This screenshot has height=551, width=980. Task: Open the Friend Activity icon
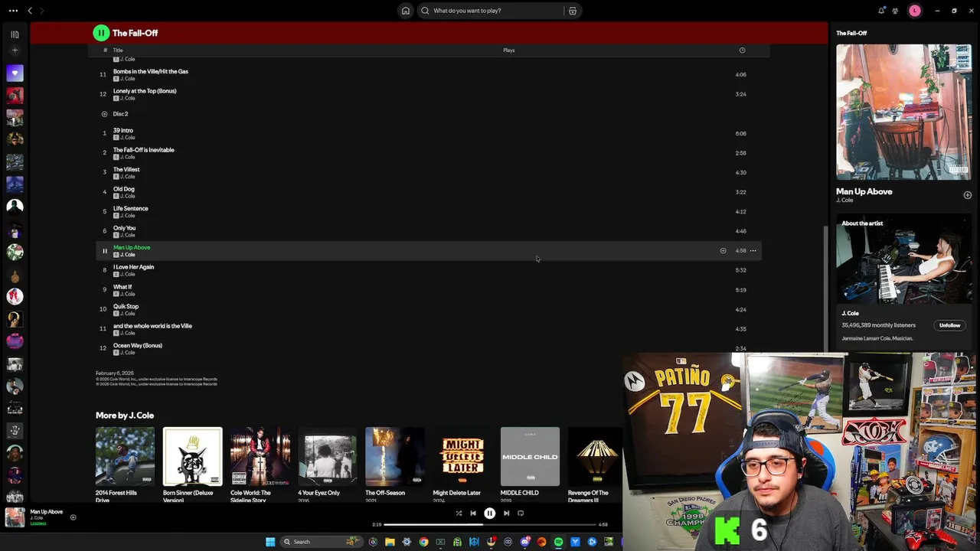(x=895, y=11)
